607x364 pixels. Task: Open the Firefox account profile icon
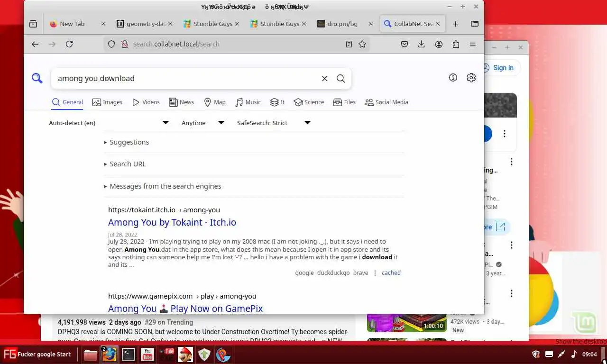click(439, 44)
